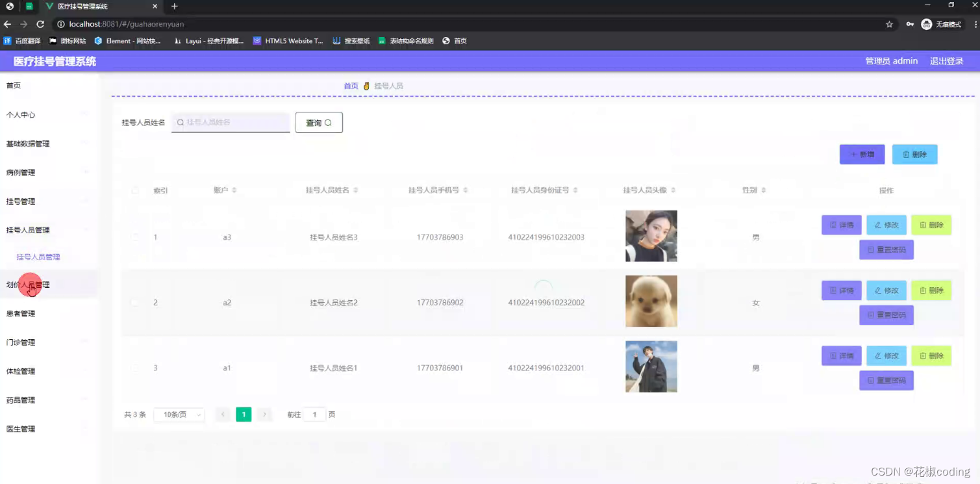The width and height of the screenshot is (980, 484).
Task: Click the browser back arrow
Action: click(8, 24)
